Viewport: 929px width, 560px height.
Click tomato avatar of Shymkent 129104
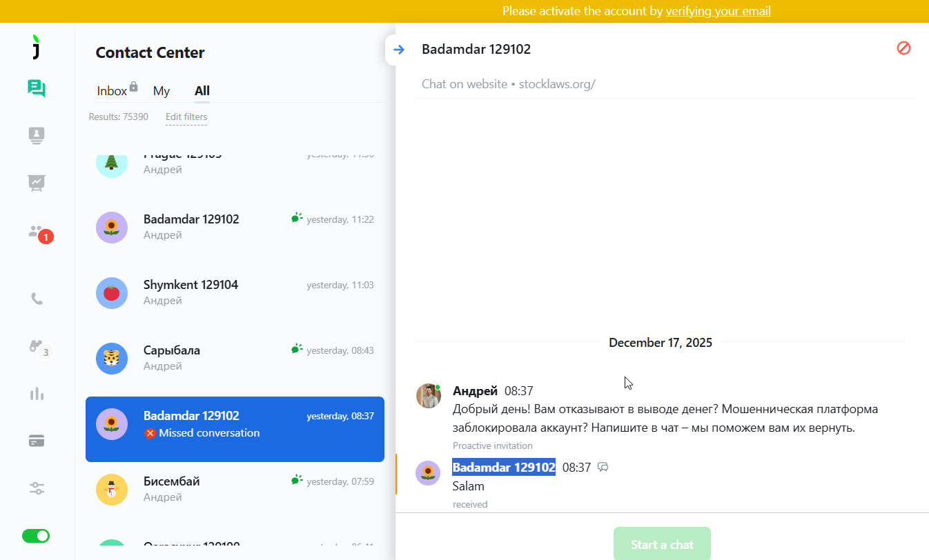(x=111, y=293)
